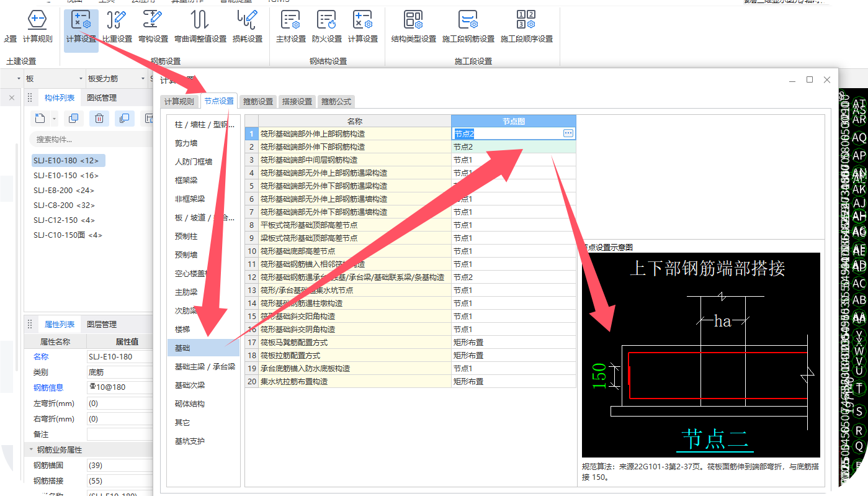
Task: Open 计算设置 in the 钢结构设置 group
Action: click(363, 26)
